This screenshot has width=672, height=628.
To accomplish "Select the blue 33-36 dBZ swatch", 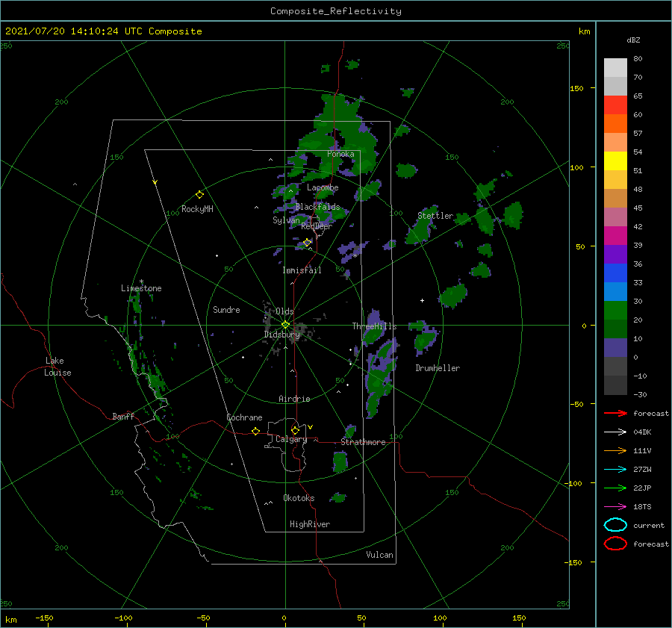I will click(x=615, y=273).
